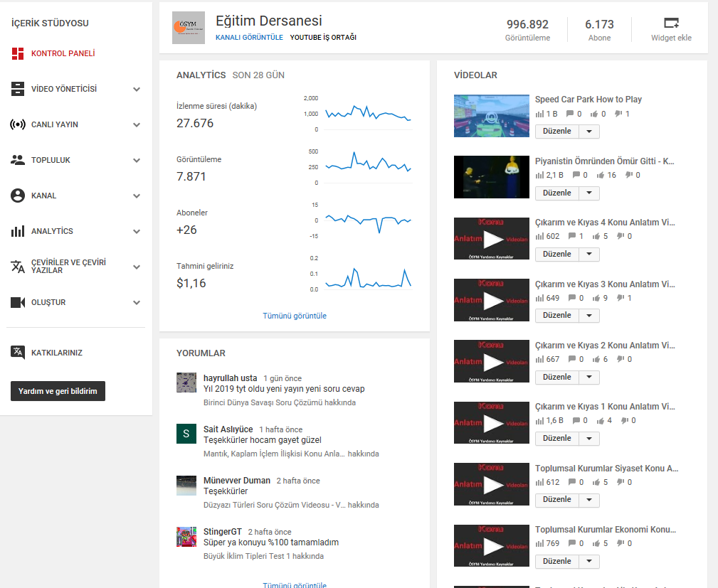Screen dimensions: 718x588
Task: Click YouTube İş Ortağı label
Action: [323, 38]
